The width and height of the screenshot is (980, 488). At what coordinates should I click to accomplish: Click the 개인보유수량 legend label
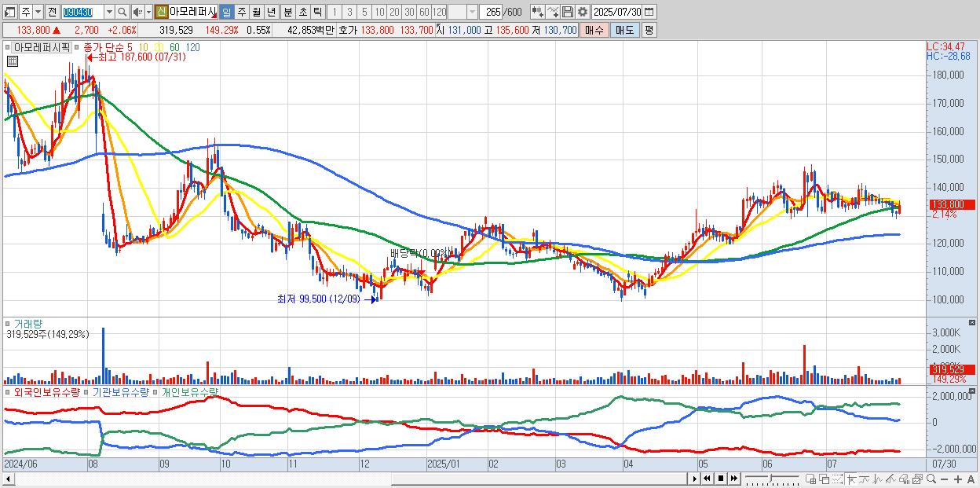click(190, 391)
